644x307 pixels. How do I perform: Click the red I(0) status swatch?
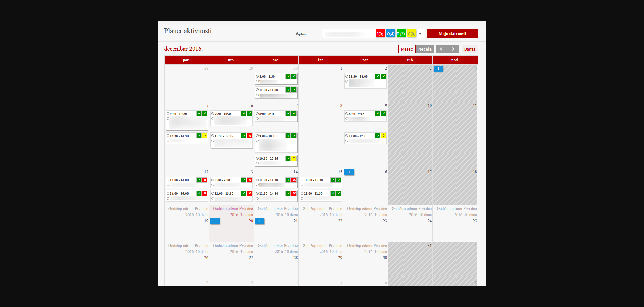tap(380, 34)
